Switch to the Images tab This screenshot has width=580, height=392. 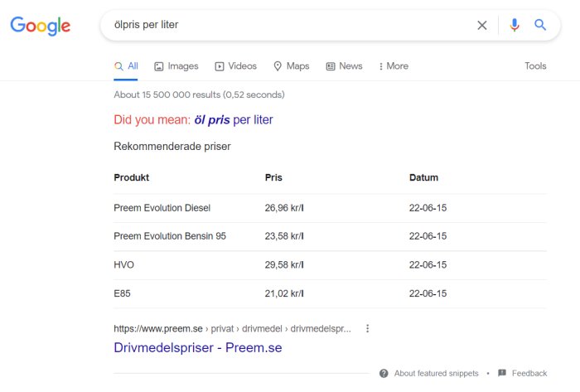pos(176,66)
